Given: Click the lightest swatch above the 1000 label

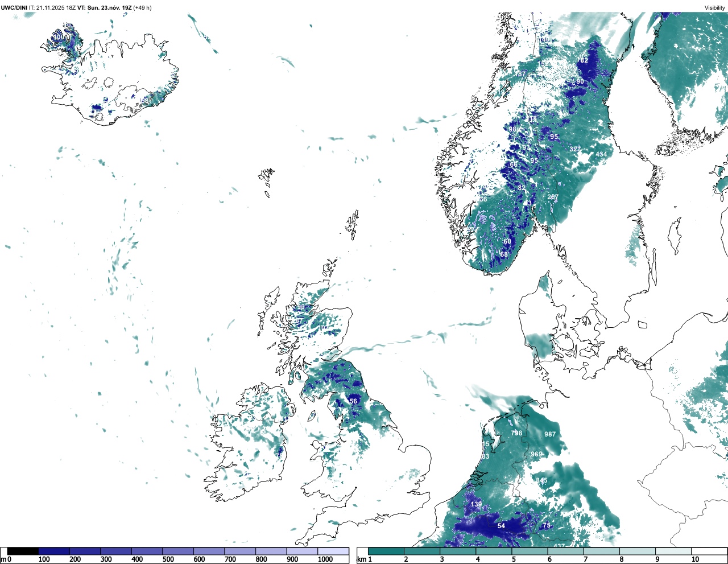Looking at the screenshot, I should coord(333,551).
